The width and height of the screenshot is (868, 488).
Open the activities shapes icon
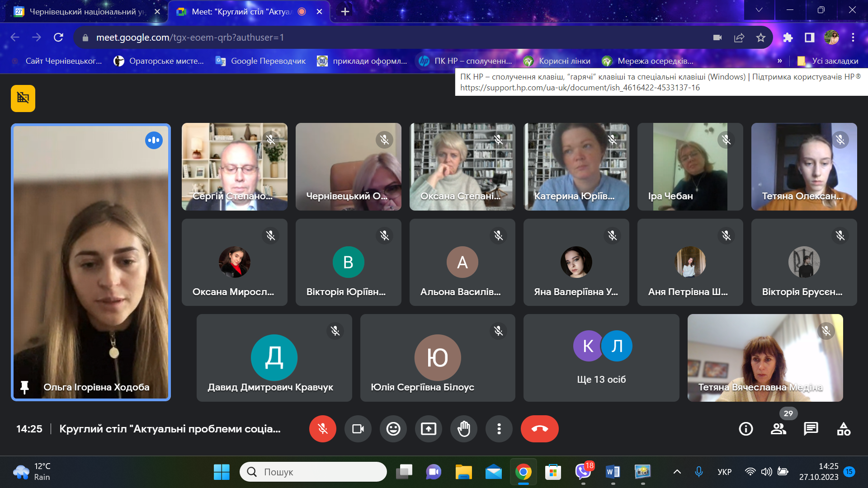click(x=843, y=428)
